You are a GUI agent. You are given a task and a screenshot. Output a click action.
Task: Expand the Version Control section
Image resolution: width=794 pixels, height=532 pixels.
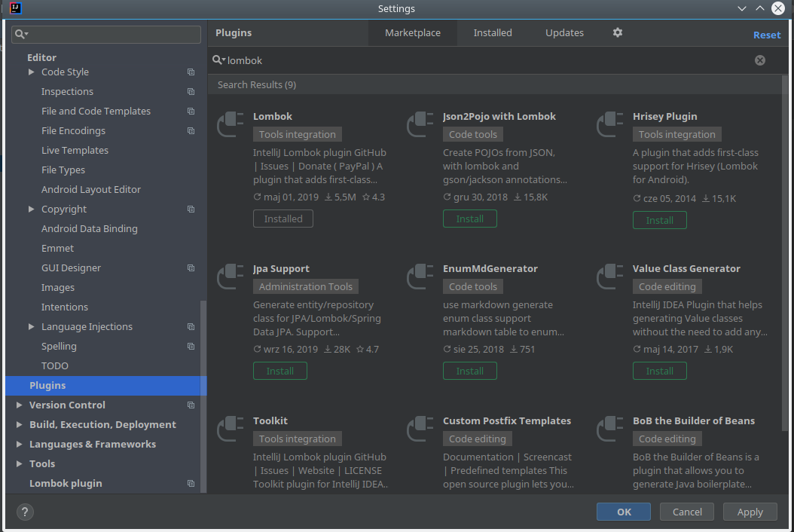(20, 405)
